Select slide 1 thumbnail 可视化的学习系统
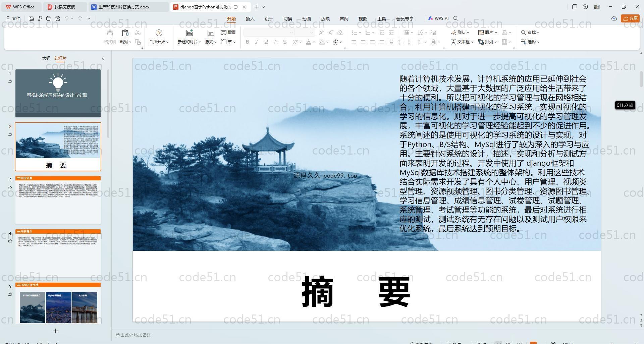644x344 pixels. tap(58, 93)
